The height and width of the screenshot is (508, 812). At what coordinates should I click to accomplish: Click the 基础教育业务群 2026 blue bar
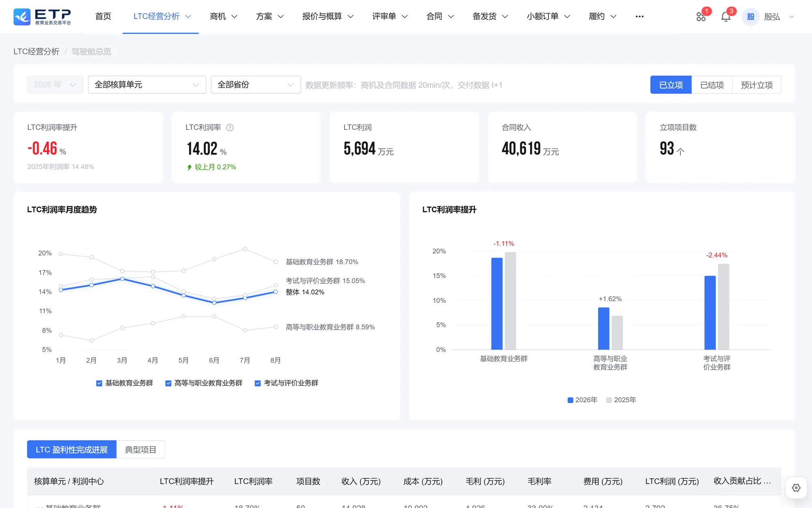coord(497,304)
